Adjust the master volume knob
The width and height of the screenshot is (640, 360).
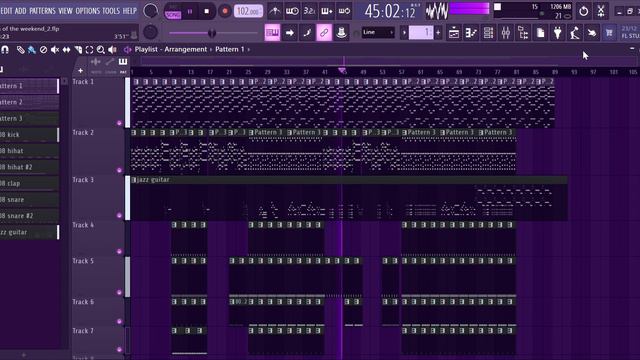[x=150, y=11]
